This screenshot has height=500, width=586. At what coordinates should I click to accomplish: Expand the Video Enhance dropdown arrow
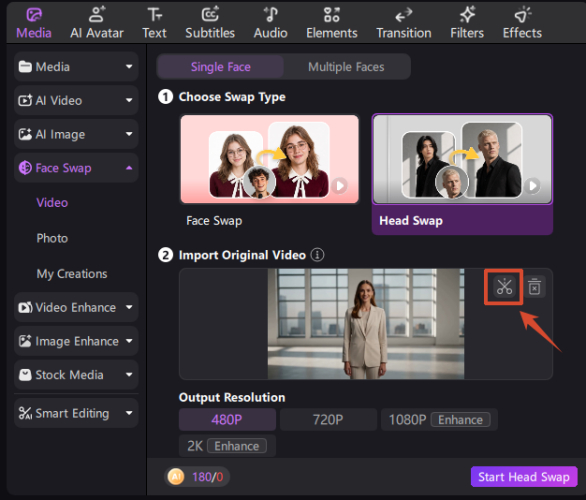(x=129, y=307)
